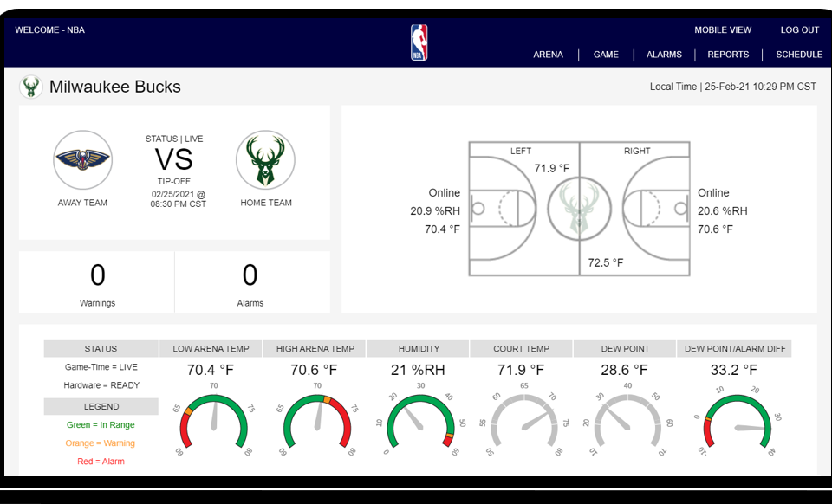Click the court '72.5 °F' reading
Screen dimensions: 832x504
[606, 263]
